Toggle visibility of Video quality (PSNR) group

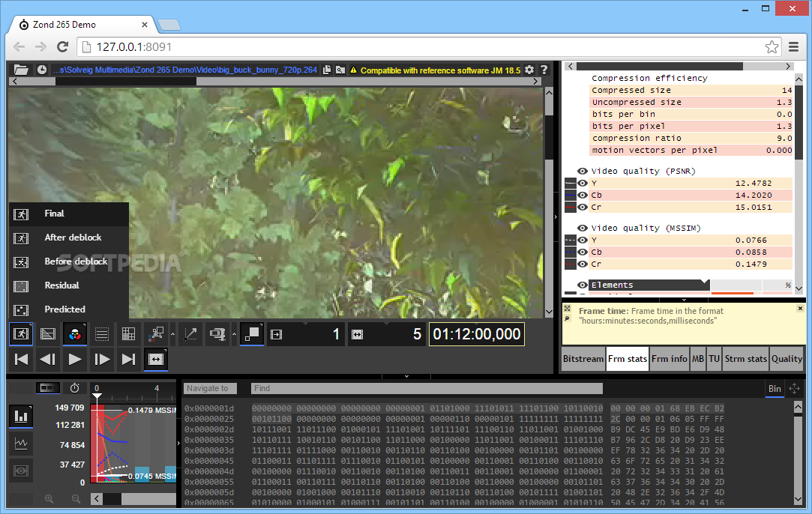click(583, 171)
